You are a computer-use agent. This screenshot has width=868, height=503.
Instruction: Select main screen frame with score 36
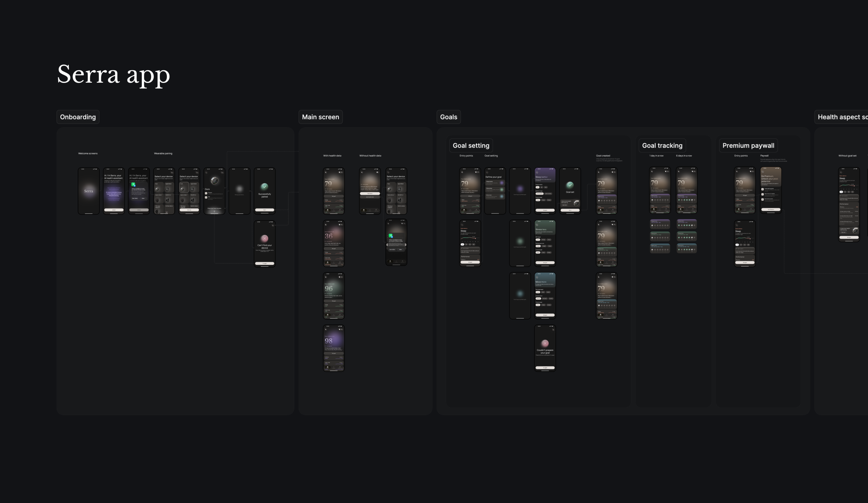point(334,243)
